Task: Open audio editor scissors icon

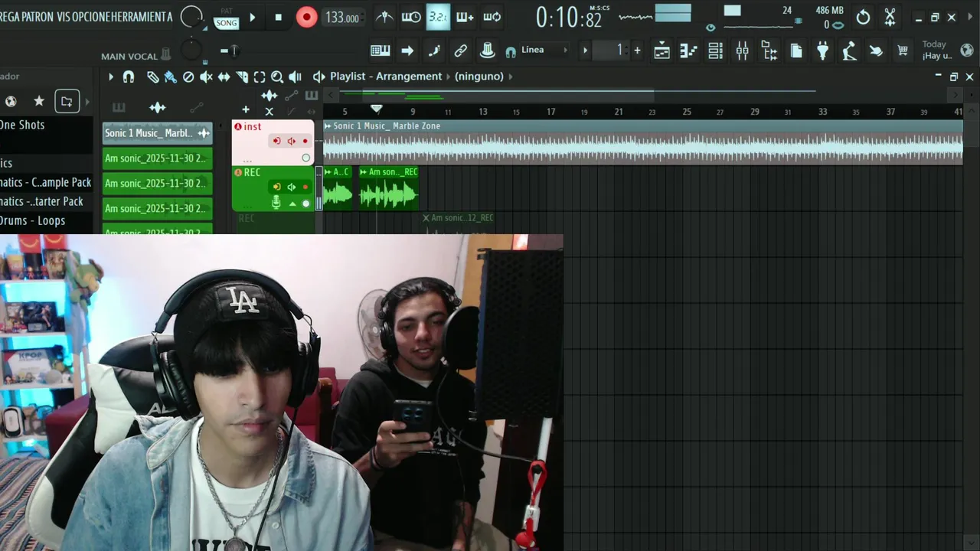Action: pyautogui.click(x=890, y=17)
